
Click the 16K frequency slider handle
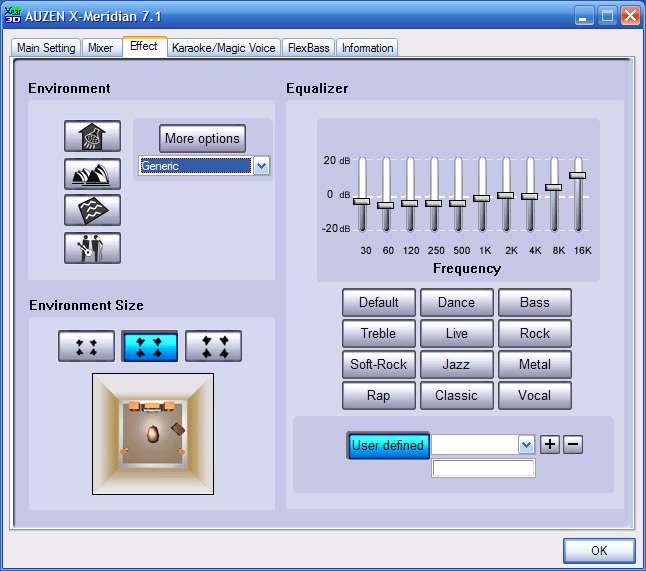coord(577,175)
